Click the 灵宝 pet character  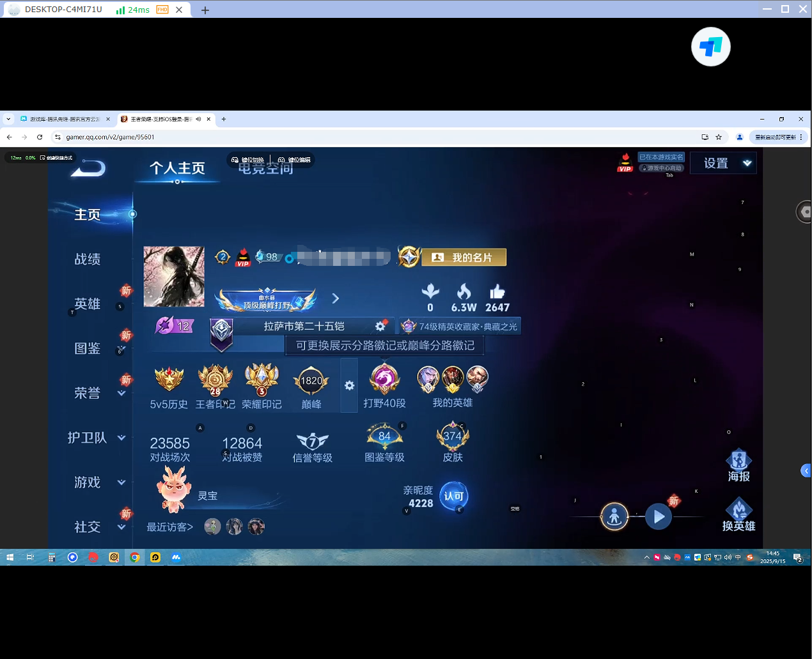[x=174, y=489]
